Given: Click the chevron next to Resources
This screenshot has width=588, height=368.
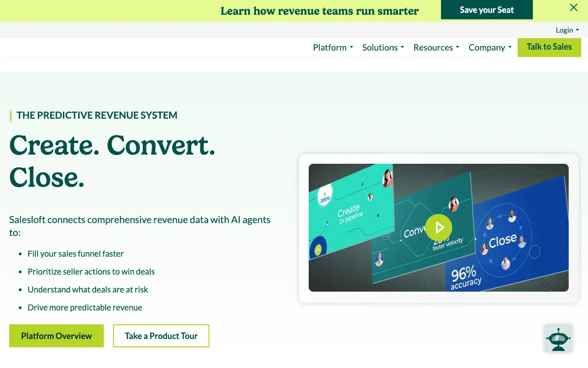Looking at the screenshot, I should point(458,47).
